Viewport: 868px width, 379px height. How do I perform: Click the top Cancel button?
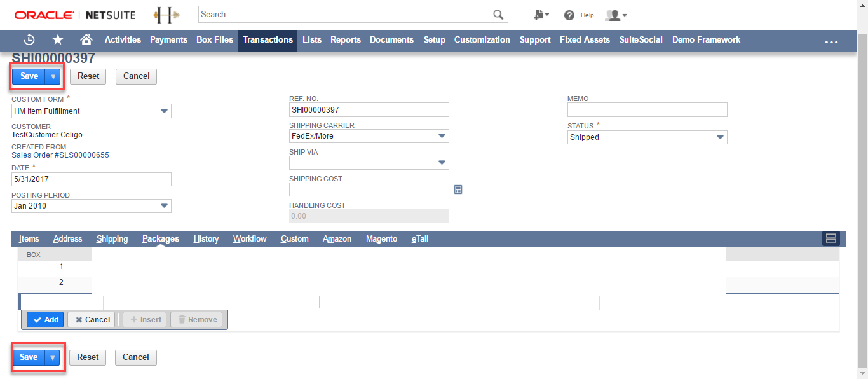coord(136,76)
